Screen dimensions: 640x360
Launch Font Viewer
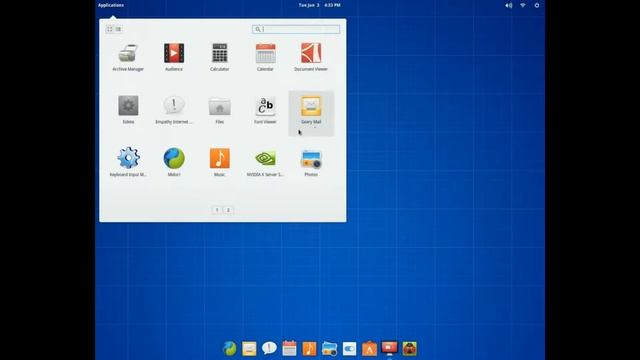pos(265,110)
